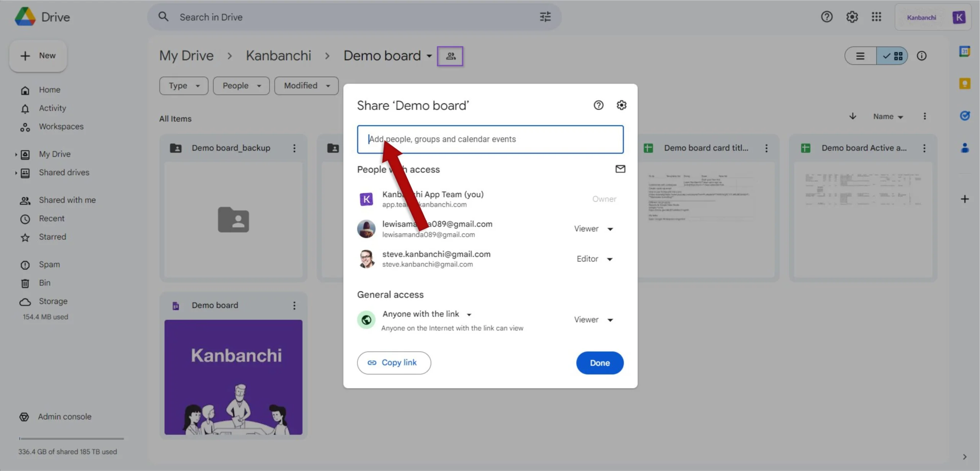Click the email people with access icon
Image resolution: width=980 pixels, height=471 pixels.
click(x=620, y=169)
